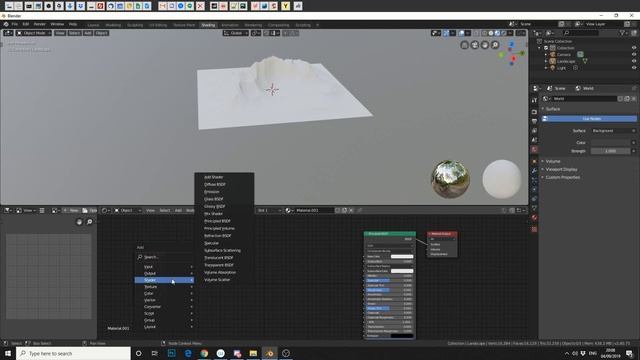The image size is (640, 360).
Task: Open the File menu
Action: [x=15, y=24]
